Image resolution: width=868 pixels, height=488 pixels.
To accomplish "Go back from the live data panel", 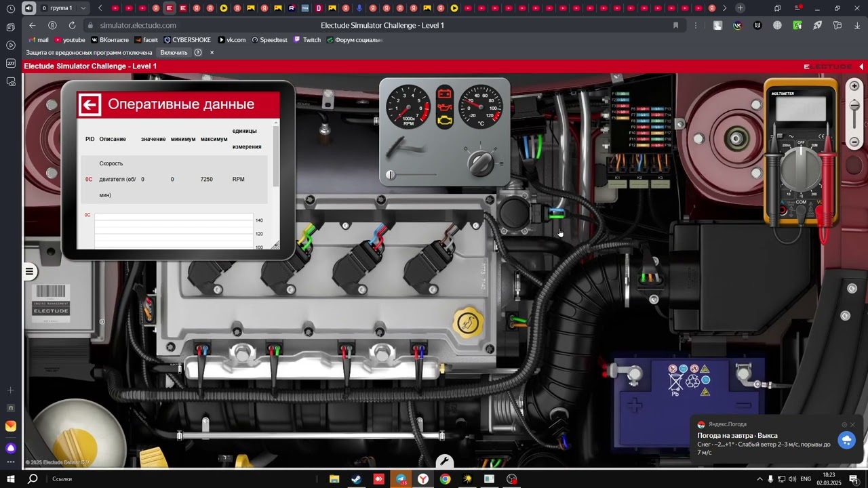I will [x=90, y=104].
